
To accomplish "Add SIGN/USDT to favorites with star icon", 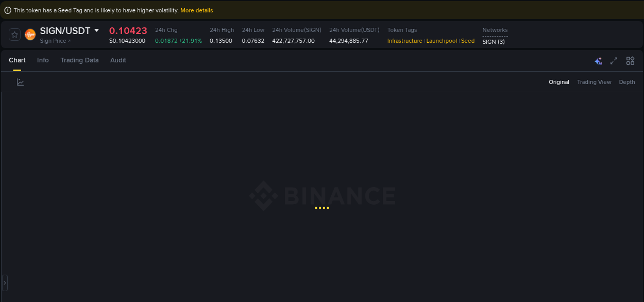I will [x=14, y=34].
